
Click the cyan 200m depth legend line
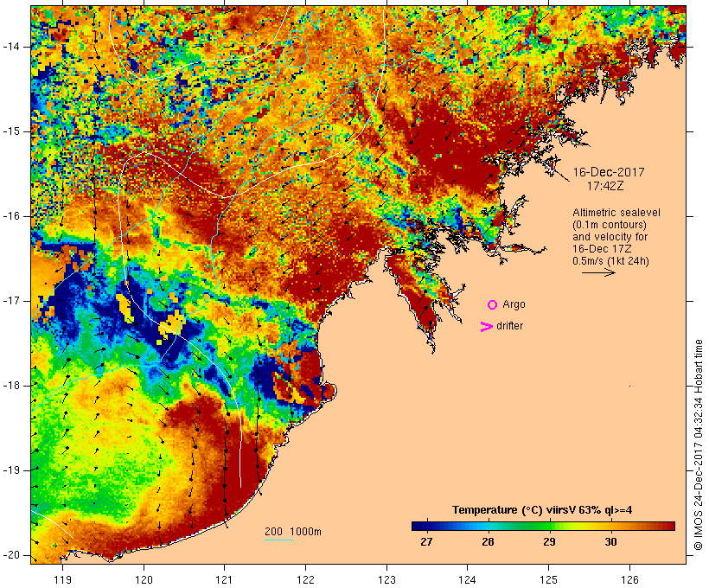(279, 540)
